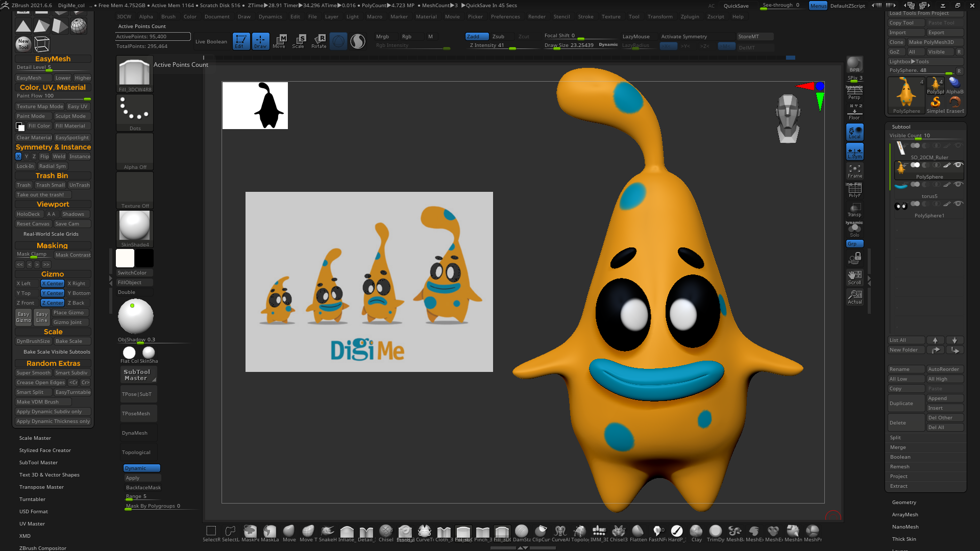
Task: Open the Stroke menu
Action: pos(585,17)
